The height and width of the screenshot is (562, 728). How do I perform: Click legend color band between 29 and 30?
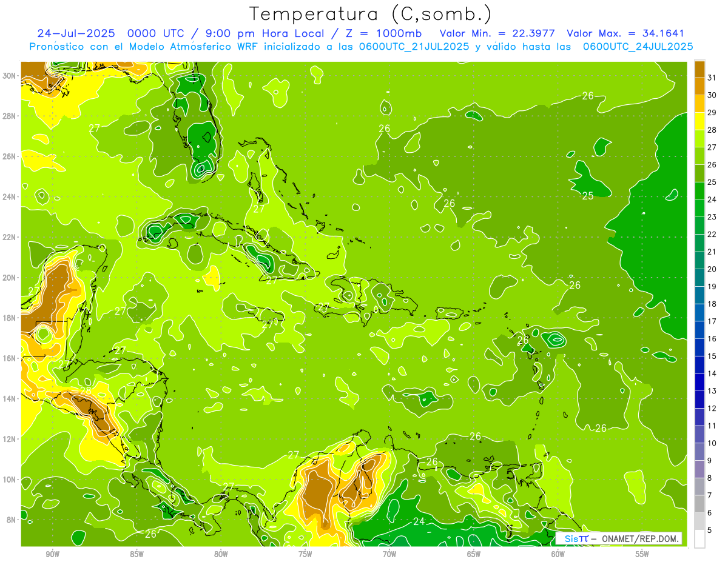click(x=699, y=104)
